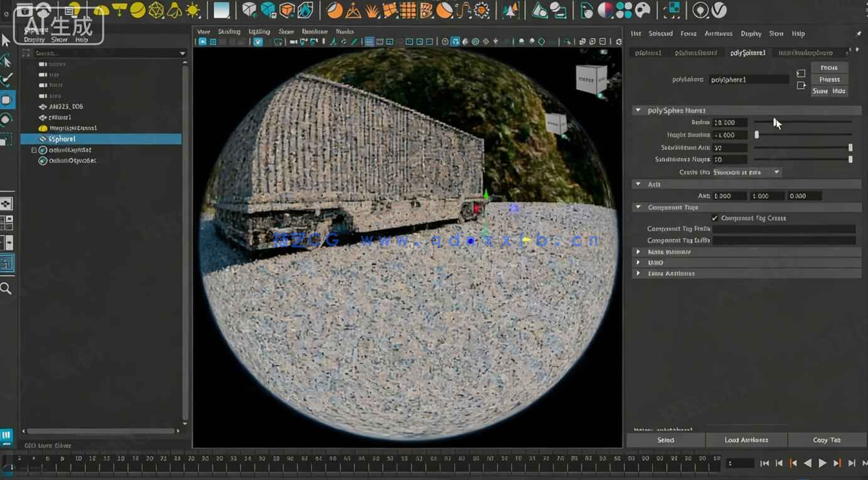Toggle the checkbox icon in the panel toolbar
The height and width of the screenshot is (480, 868).
click(x=257, y=41)
